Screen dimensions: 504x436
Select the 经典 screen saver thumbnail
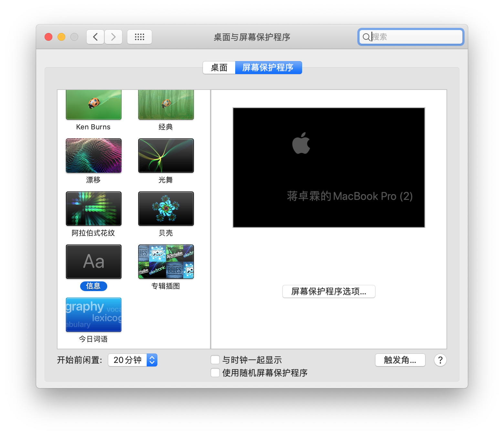click(166, 105)
